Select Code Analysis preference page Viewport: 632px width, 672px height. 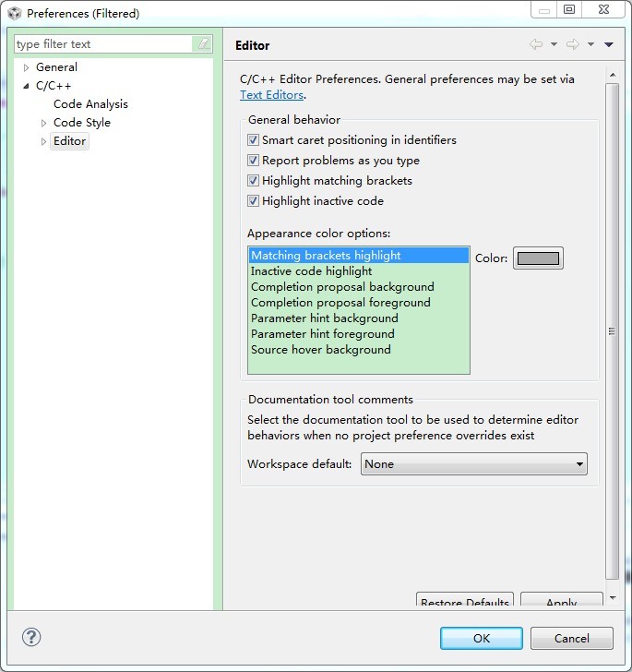90,104
